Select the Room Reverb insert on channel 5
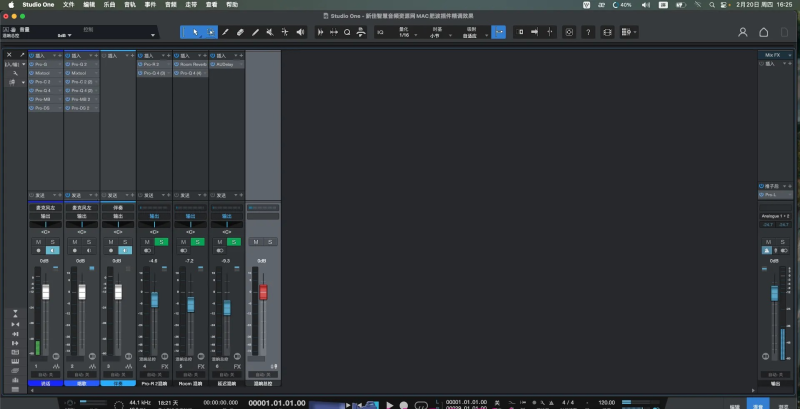Image resolution: width=800 pixels, height=409 pixels. (x=190, y=65)
